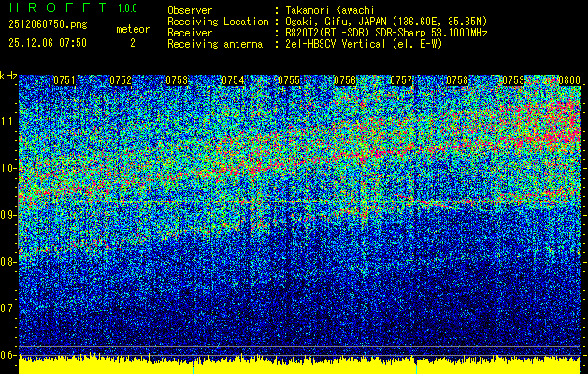588x374 pixels.
Task: Click the 0754 time marker
Action: pos(233,80)
